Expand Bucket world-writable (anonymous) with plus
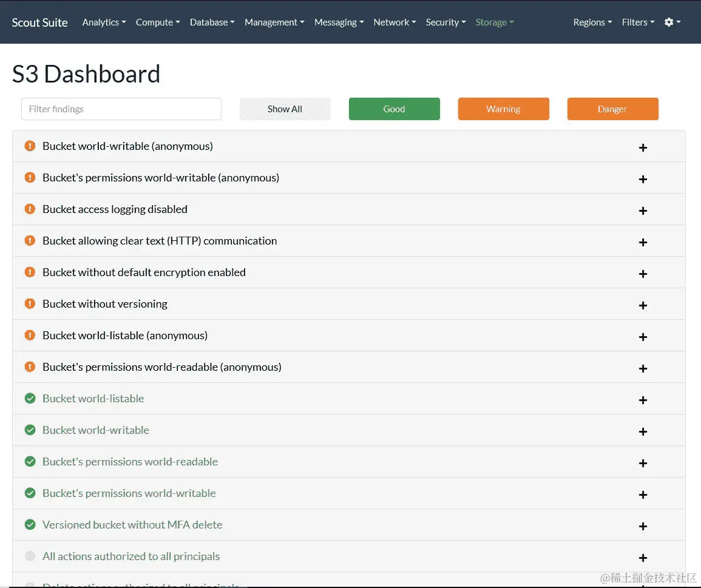Viewport: 701px width, 588px height. (x=643, y=147)
